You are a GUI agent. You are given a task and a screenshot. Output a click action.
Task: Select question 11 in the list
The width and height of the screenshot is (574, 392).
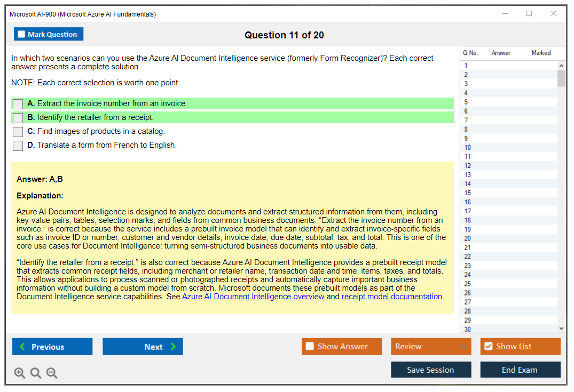(508, 156)
